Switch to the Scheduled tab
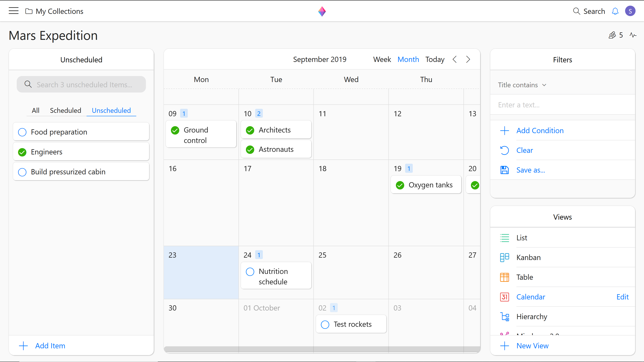Viewport: 644px width, 362px height. (x=65, y=110)
